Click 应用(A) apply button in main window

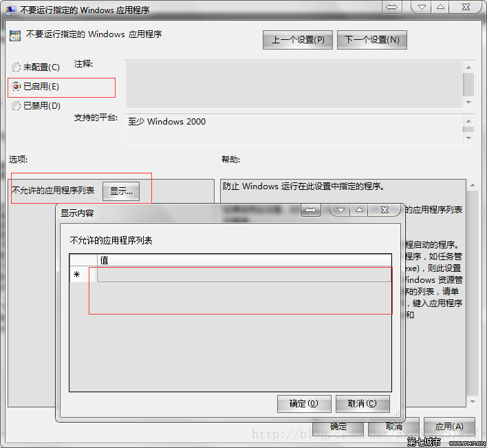tap(449, 427)
